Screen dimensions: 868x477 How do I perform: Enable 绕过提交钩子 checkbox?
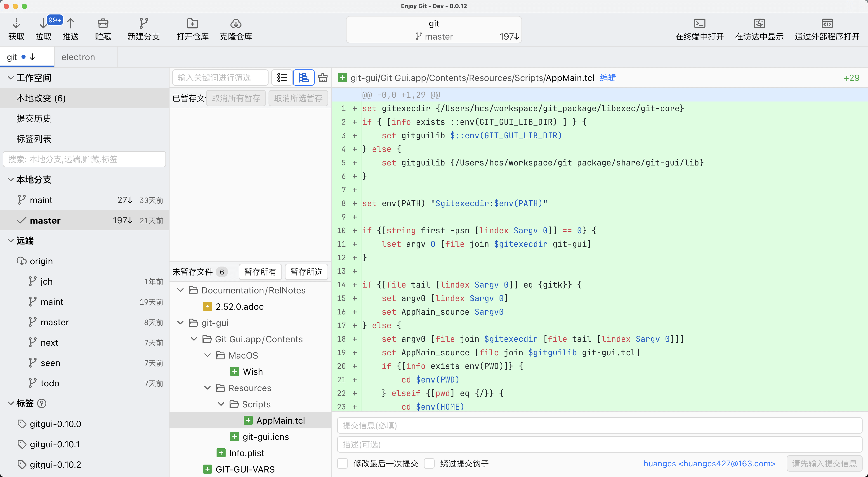click(429, 463)
